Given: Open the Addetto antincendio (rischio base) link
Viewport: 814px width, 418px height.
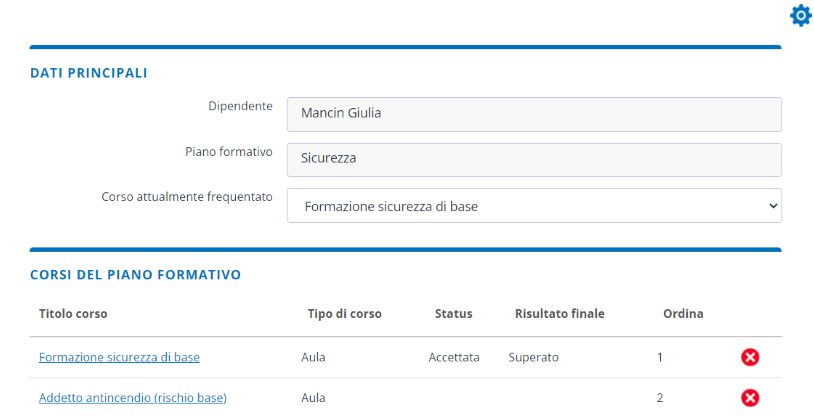Looking at the screenshot, I should point(133,398).
